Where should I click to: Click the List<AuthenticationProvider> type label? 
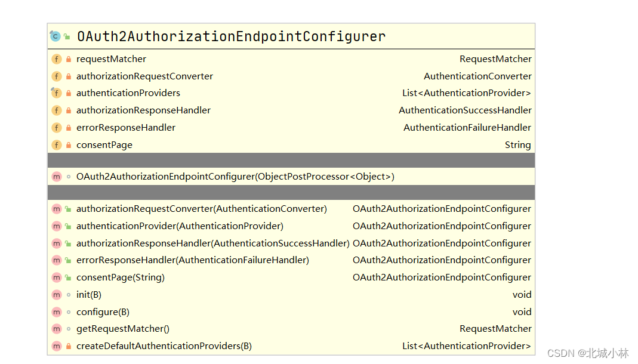(466, 93)
